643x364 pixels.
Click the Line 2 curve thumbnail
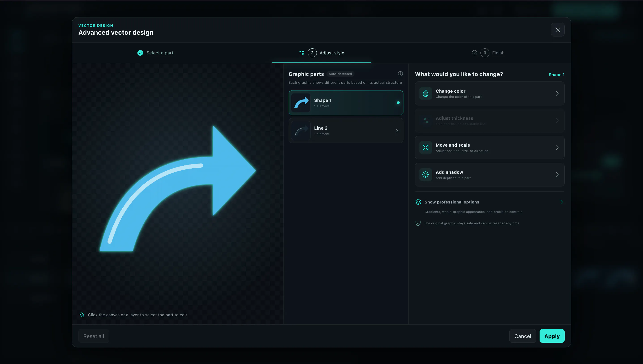(301, 131)
